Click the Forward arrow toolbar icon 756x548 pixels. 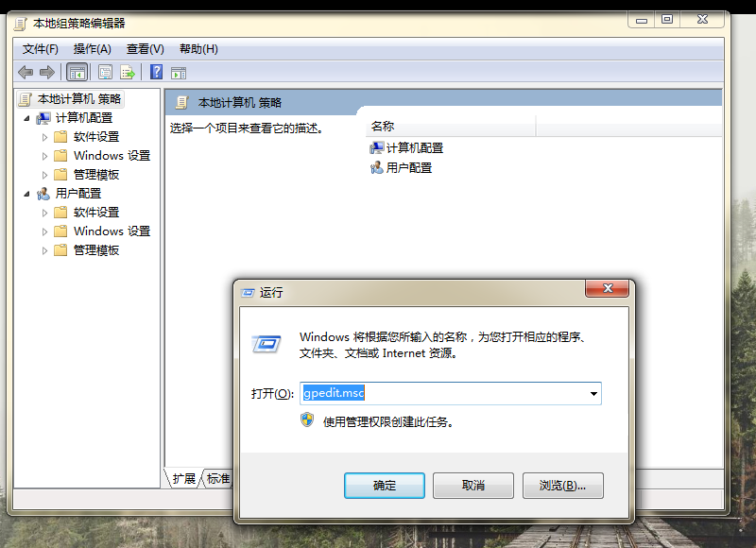point(46,73)
